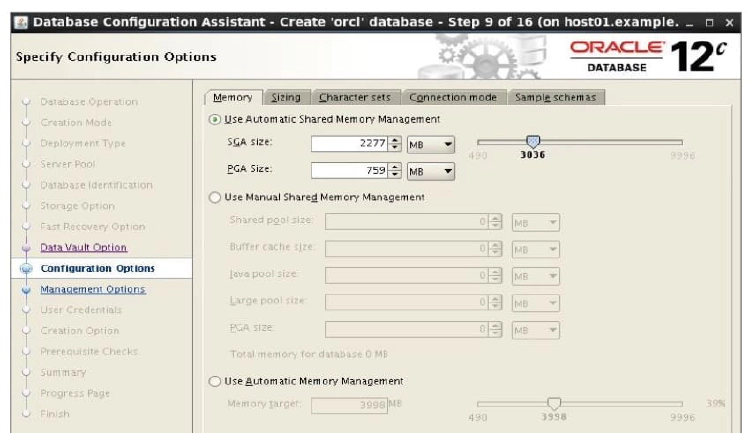Screen dimensions: 750x433
Task: Select Use Manual Shared Memory Management radio
Action: 215,197
